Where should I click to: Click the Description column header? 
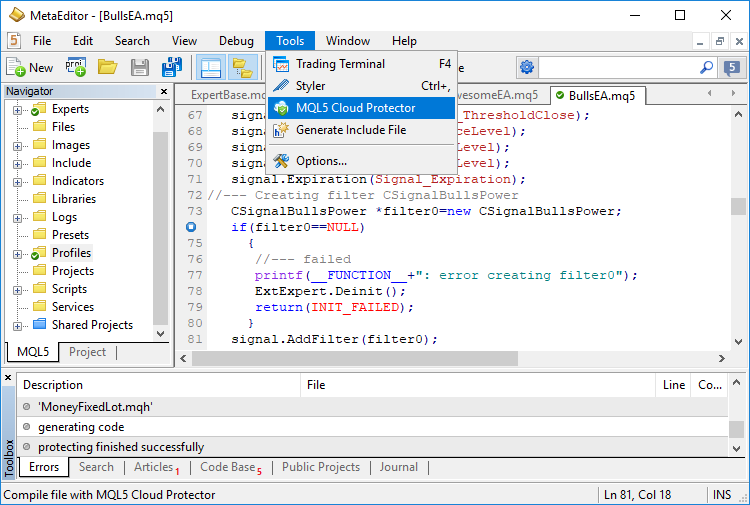(159, 385)
